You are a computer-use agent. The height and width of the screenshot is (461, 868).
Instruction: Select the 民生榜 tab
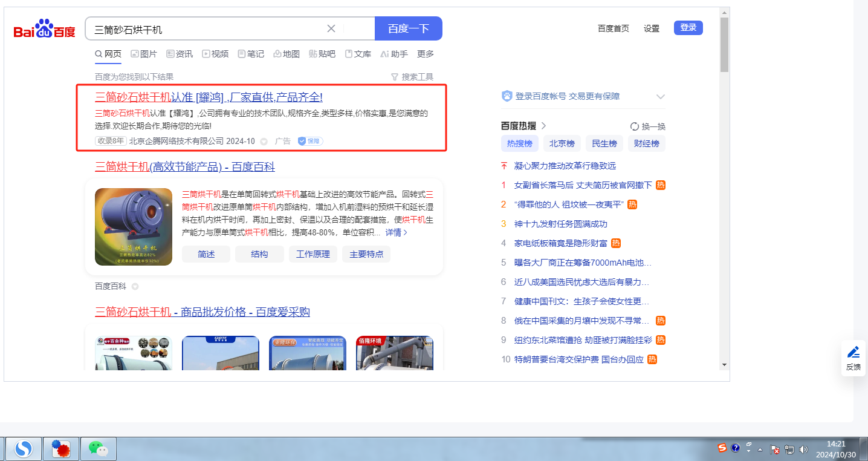point(604,143)
